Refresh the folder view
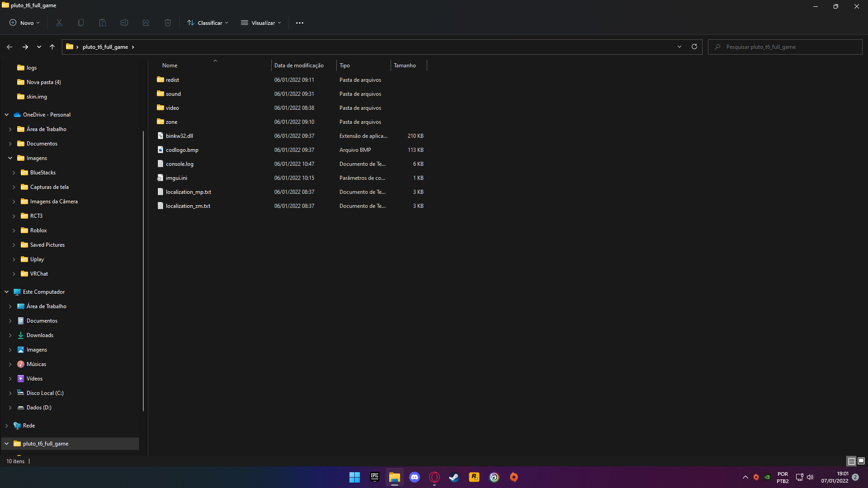 click(694, 47)
